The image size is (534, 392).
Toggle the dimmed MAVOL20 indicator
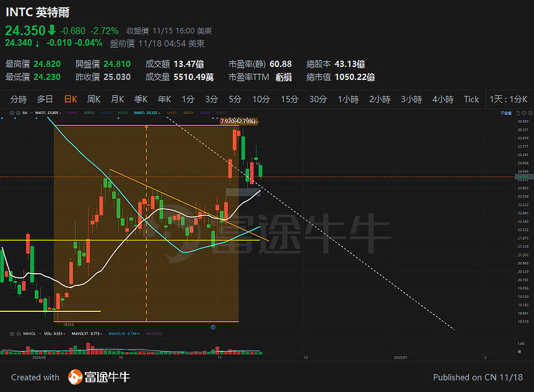154,334
